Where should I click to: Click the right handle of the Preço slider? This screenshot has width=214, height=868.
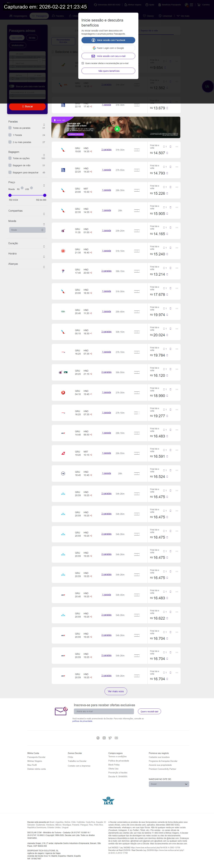coord(45,195)
